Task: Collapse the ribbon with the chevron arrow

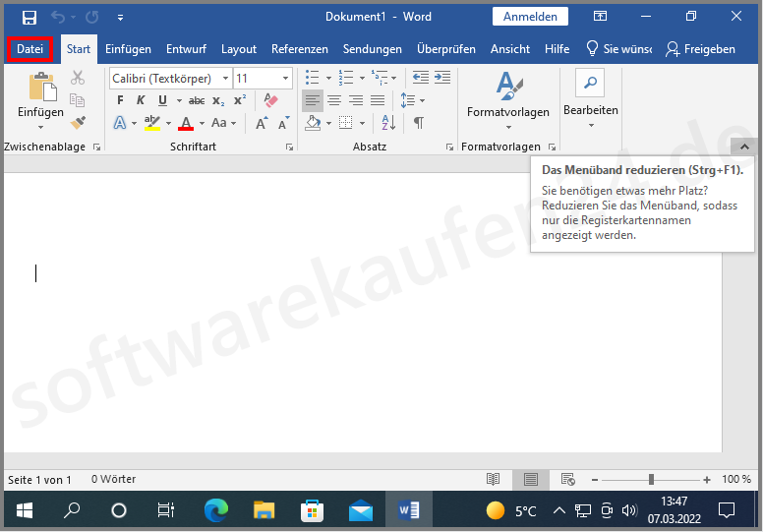Action: [744, 147]
